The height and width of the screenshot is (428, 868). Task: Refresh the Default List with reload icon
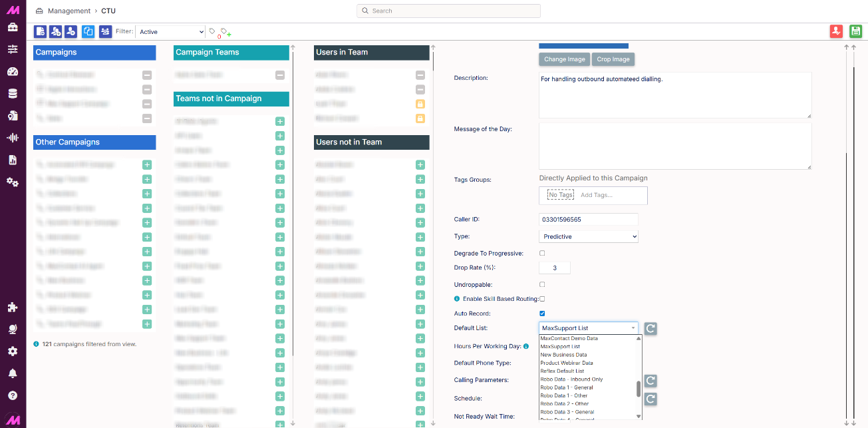651,328
